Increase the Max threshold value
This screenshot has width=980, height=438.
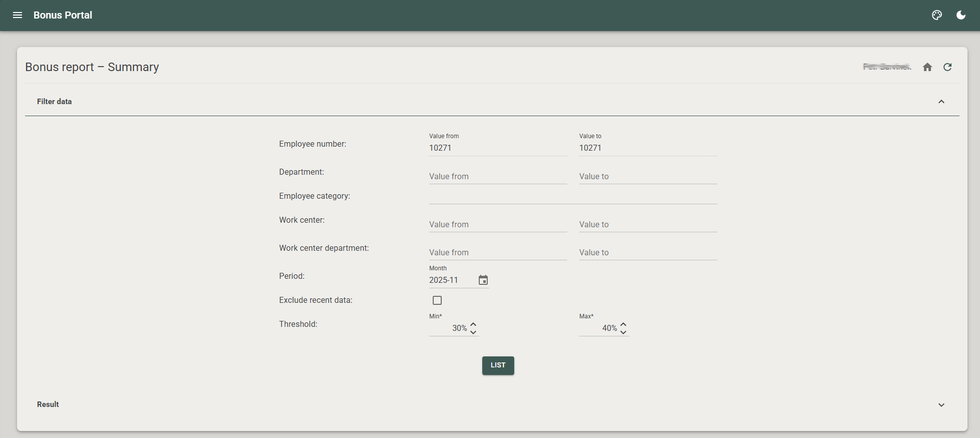(x=623, y=324)
